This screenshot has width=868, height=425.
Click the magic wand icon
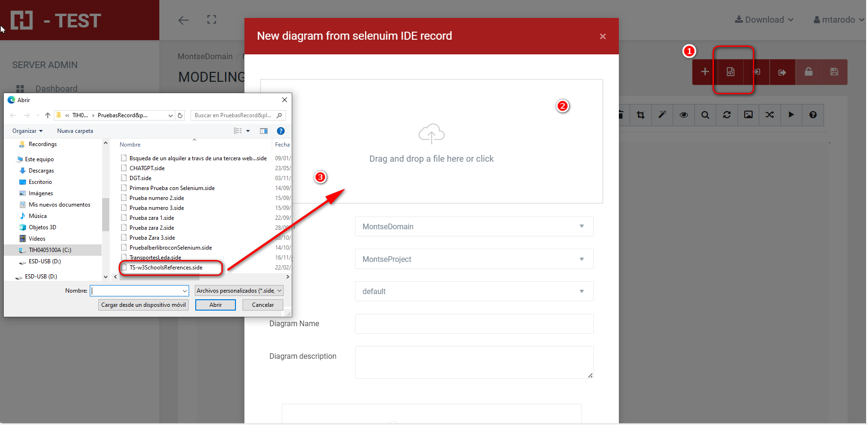tap(662, 115)
